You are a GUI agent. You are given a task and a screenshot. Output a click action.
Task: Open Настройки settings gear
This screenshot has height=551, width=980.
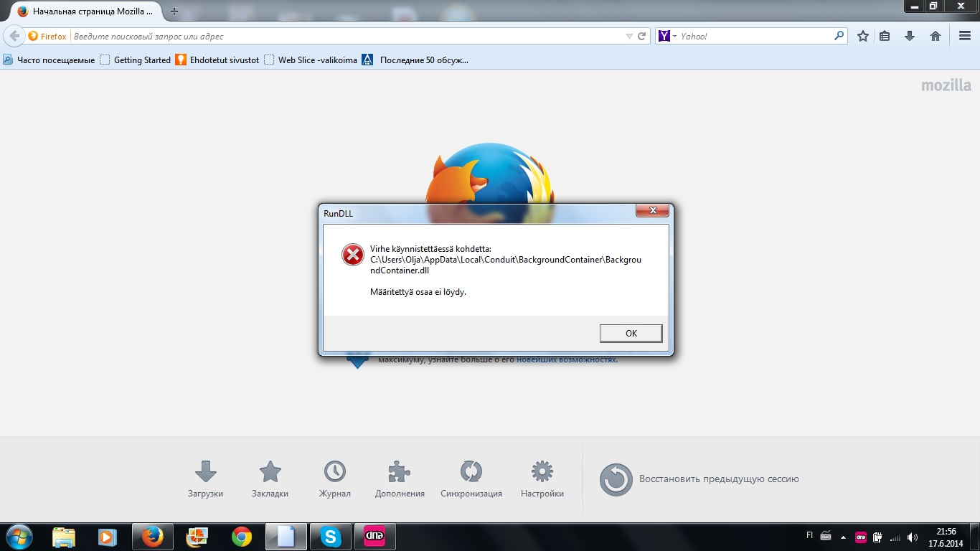[x=542, y=479]
